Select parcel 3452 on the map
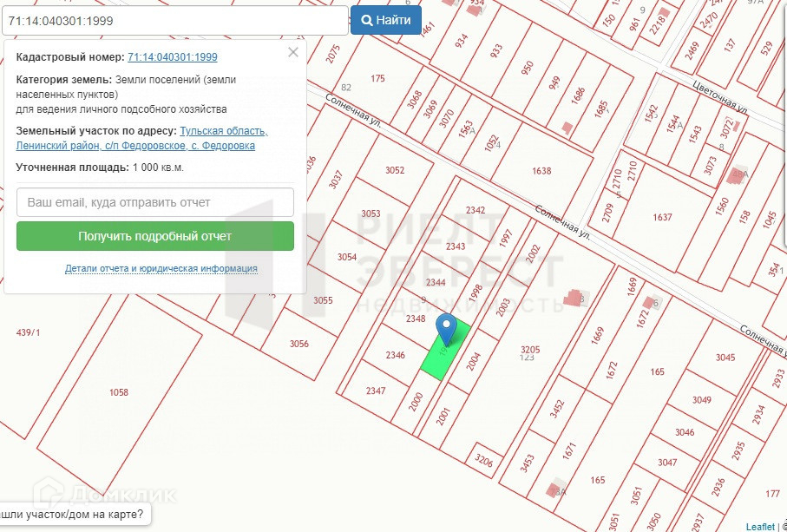The image size is (787, 532). click(557, 409)
